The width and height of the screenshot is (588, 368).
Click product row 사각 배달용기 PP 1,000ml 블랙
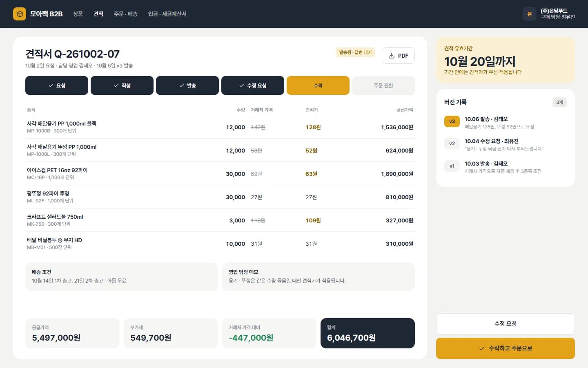pos(220,127)
